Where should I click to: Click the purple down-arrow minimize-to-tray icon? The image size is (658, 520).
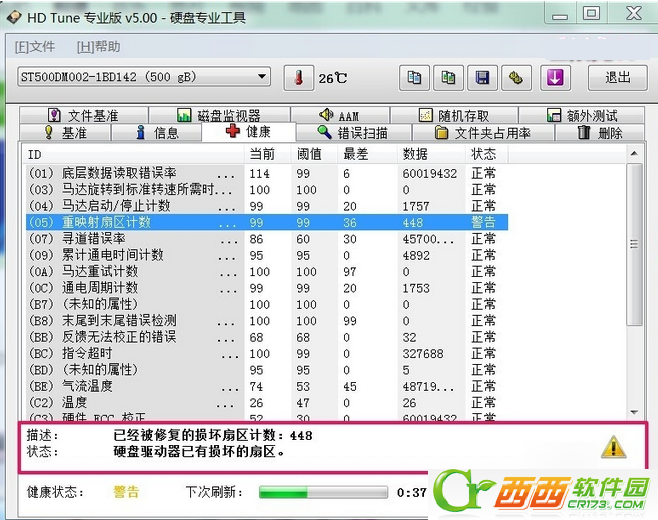pos(555,78)
